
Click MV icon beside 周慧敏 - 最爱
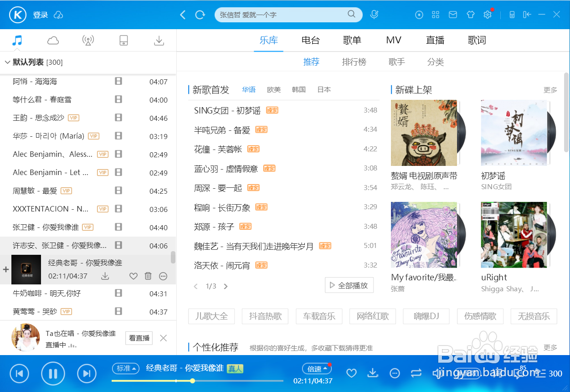click(119, 191)
